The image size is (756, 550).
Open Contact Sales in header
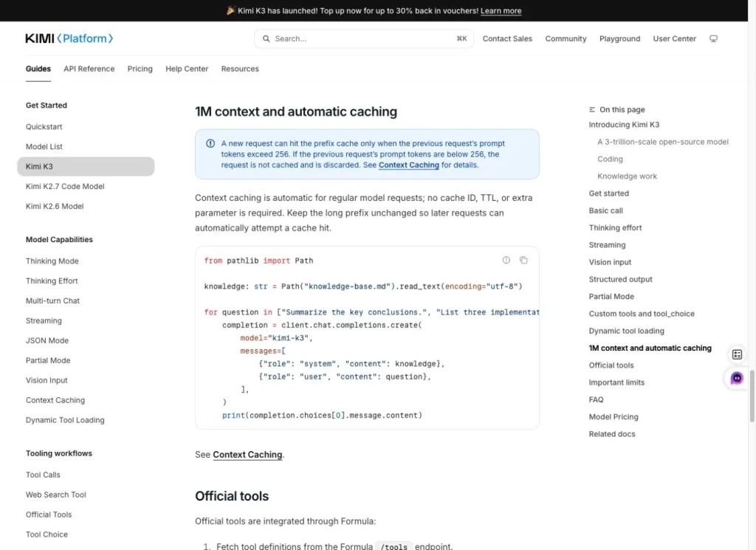coord(507,38)
